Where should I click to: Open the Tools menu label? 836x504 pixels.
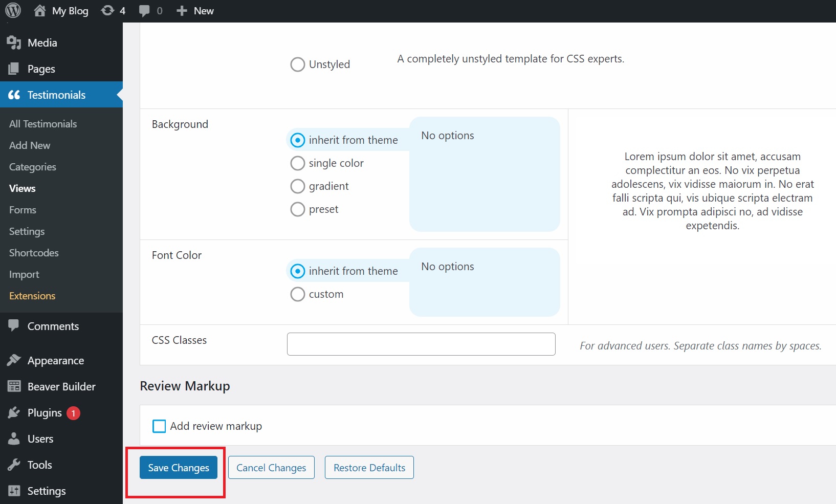tap(40, 465)
